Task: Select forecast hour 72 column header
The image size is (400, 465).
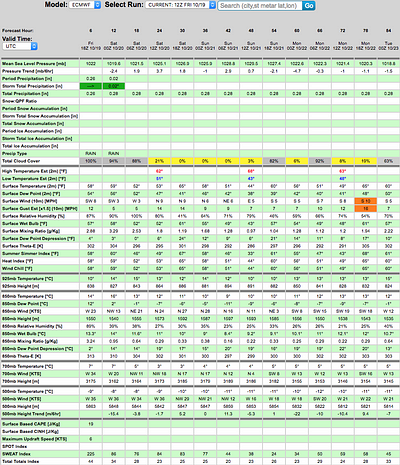Action: point(343,31)
